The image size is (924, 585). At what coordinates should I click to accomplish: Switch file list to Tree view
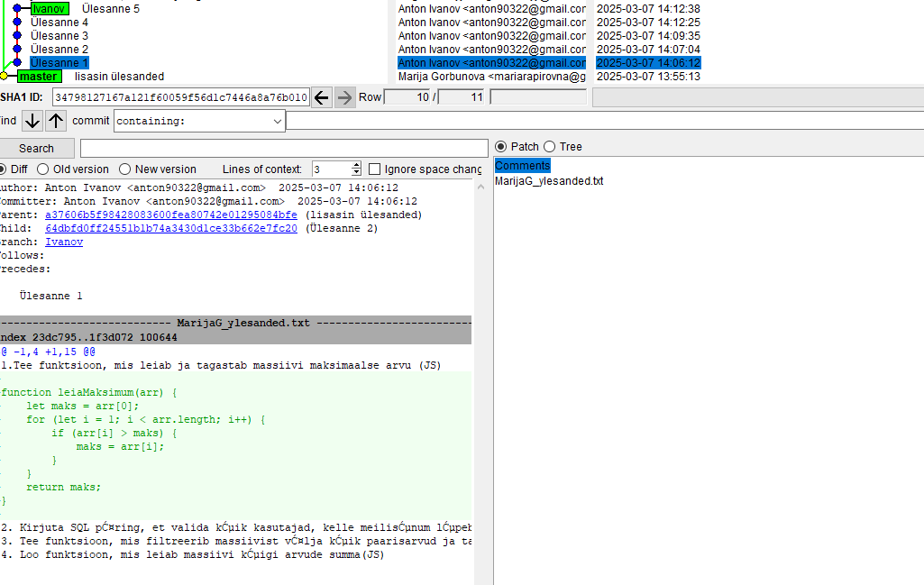pyautogui.click(x=549, y=147)
